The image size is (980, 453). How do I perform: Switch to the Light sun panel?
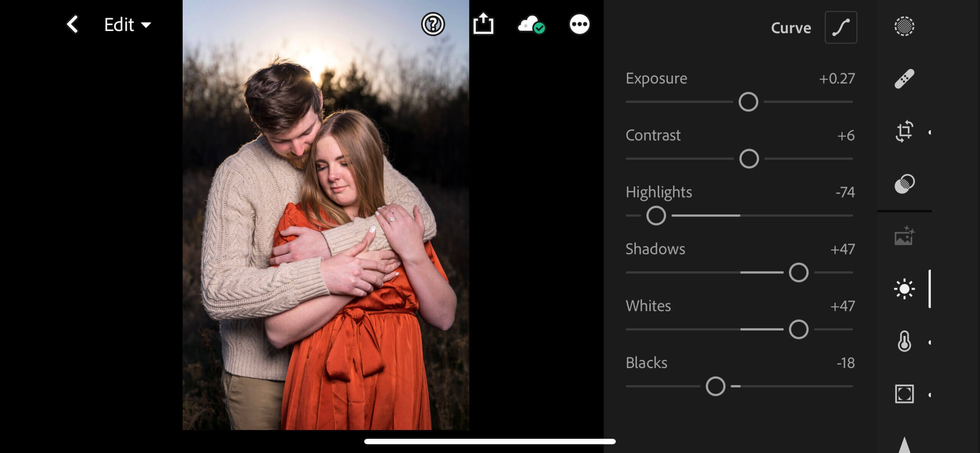904,289
